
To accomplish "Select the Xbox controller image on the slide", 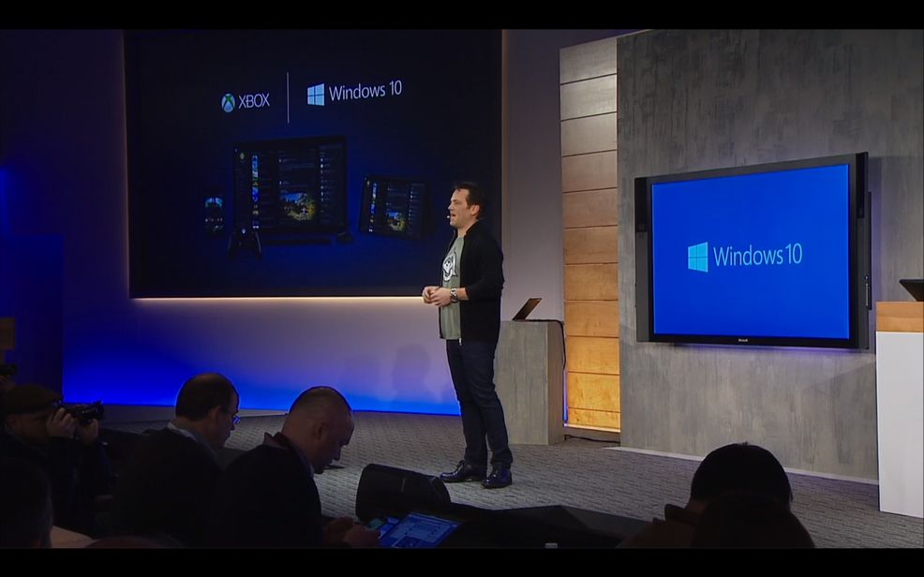I will (x=245, y=243).
